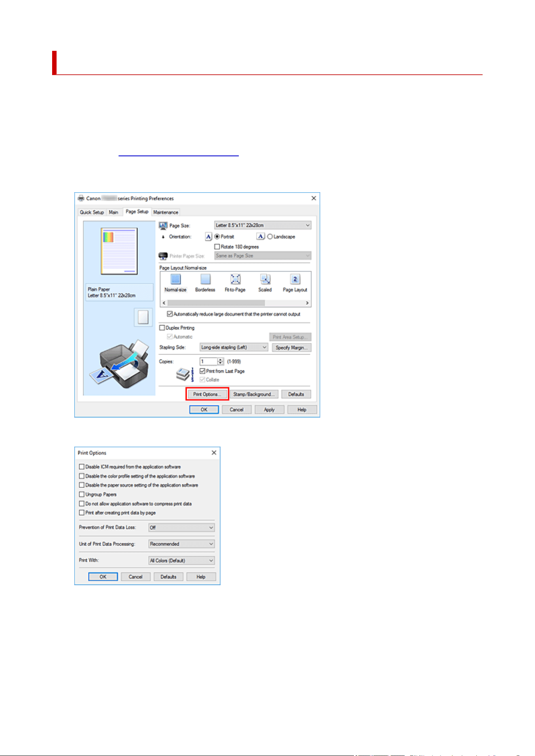This screenshot has width=535, height=756.
Task: Switch to the Main tab
Action: tap(114, 212)
